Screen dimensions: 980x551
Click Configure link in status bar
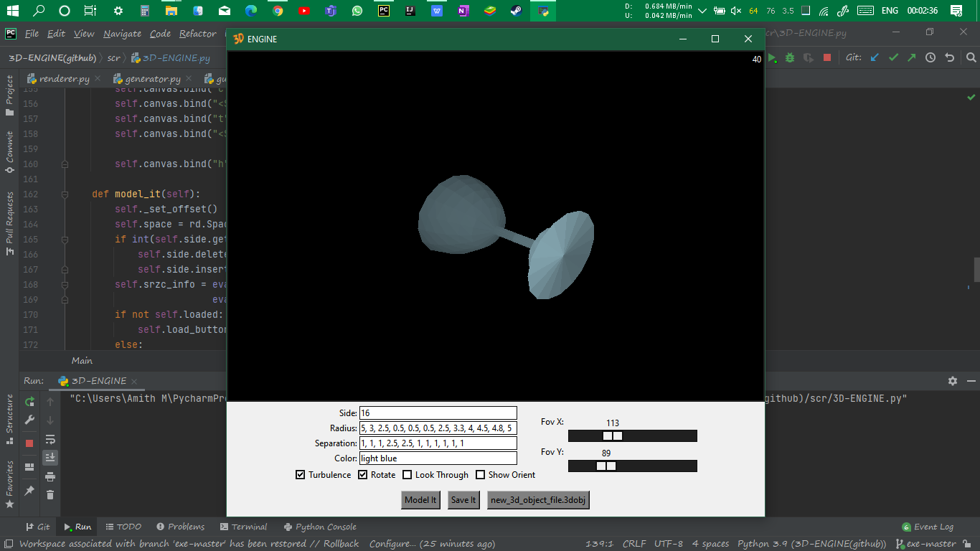(x=392, y=544)
